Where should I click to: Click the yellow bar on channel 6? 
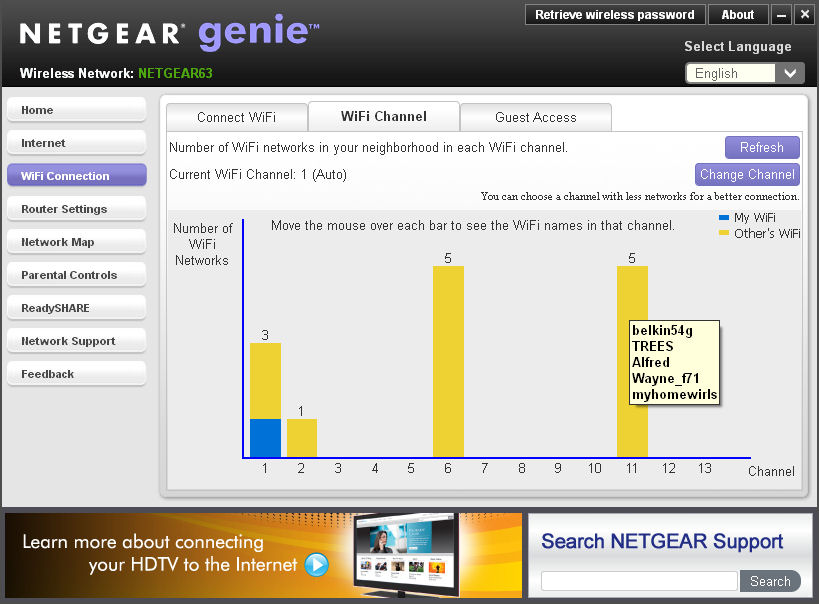(448, 362)
